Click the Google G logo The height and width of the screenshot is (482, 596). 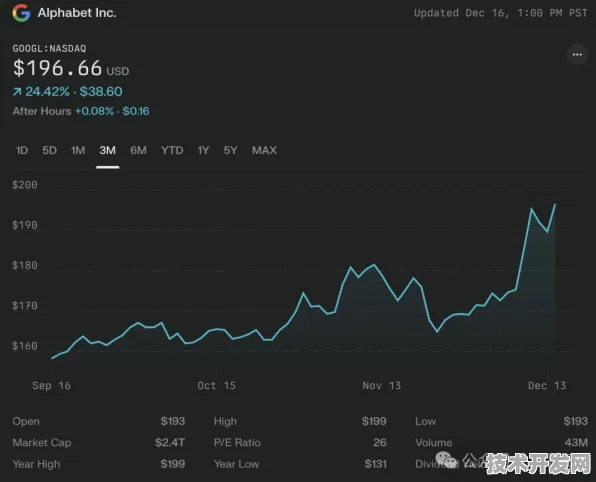[x=21, y=13]
